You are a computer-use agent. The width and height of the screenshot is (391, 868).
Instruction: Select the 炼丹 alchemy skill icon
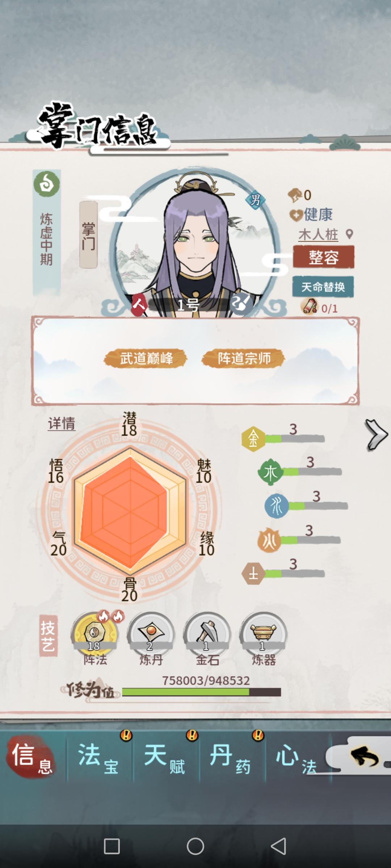click(151, 635)
